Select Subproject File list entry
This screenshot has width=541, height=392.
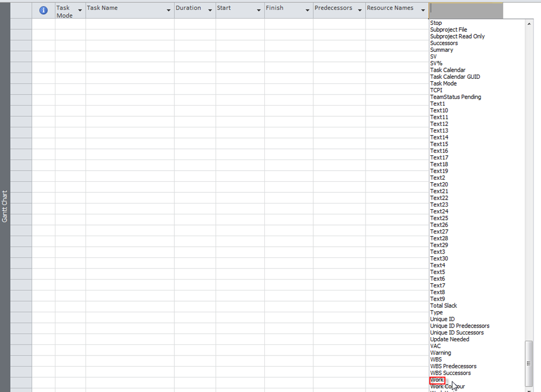pos(448,30)
